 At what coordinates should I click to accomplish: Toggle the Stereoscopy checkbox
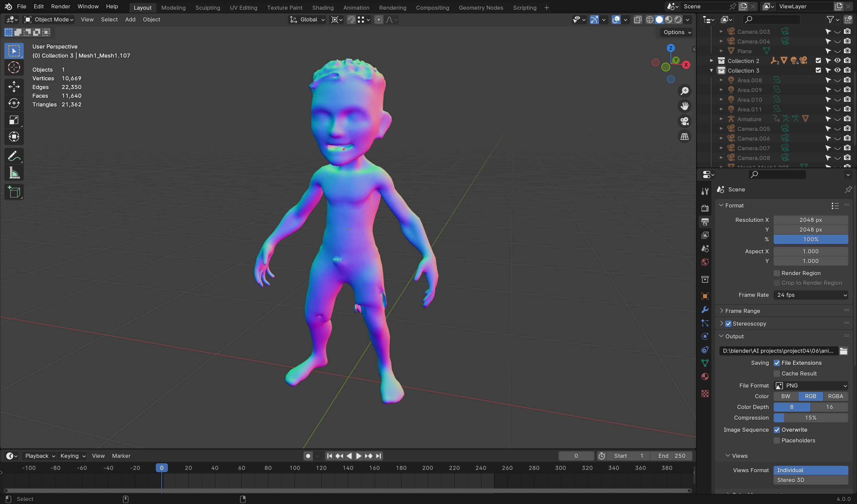(x=728, y=324)
